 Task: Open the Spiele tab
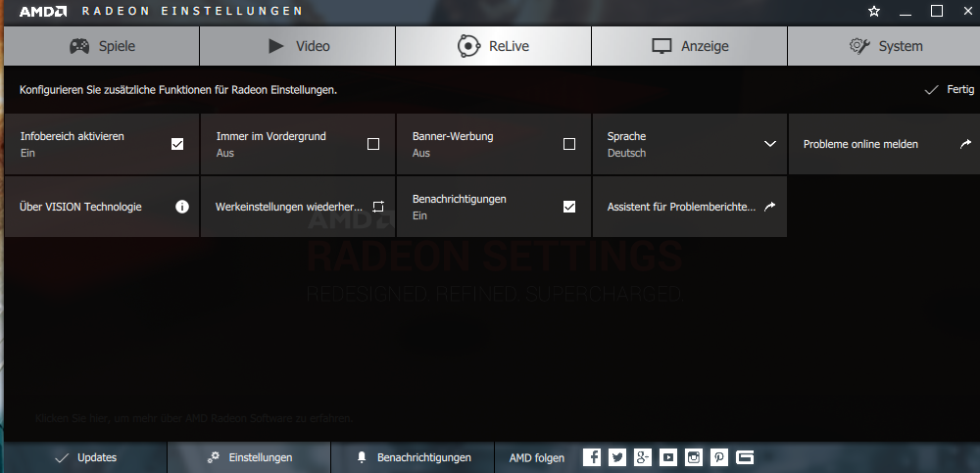click(x=102, y=46)
